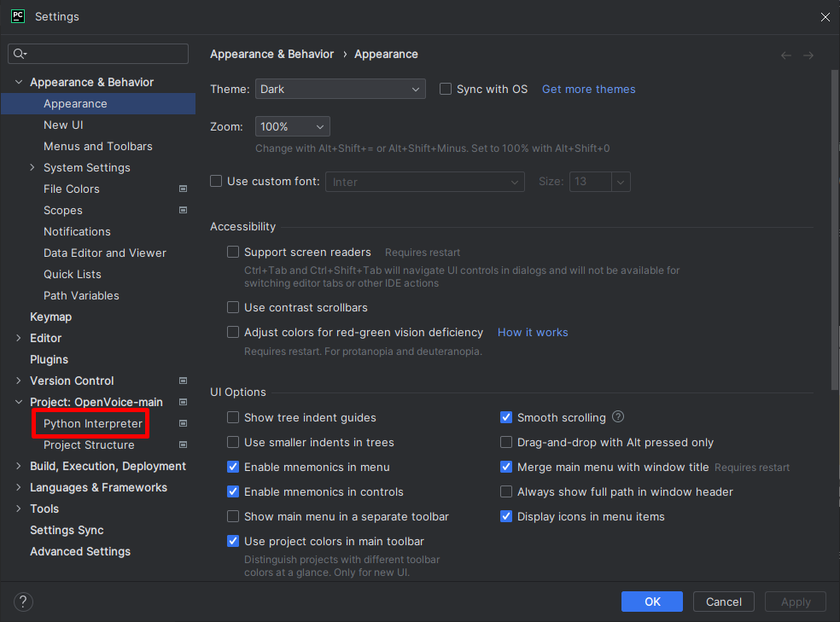Click the Cancel button
This screenshot has width=840, height=622.
click(x=723, y=602)
